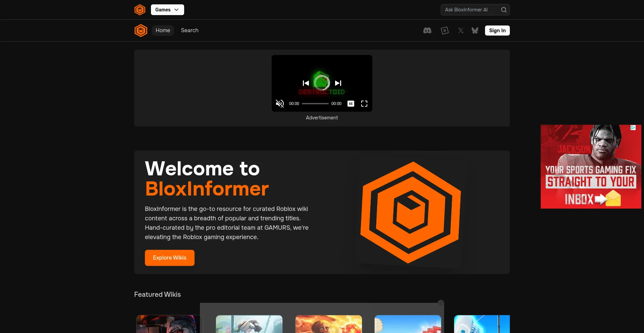Click the Roblox icon in the navbar
This screenshot has width=644, height=333.
click(444, 31)
